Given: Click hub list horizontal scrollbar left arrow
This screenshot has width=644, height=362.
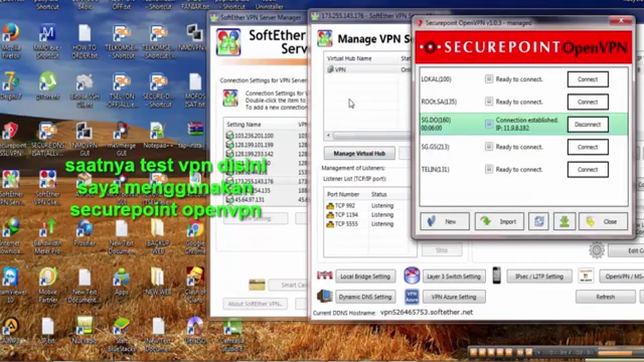Looking at the screenshot, I should [x=329, y=135].
